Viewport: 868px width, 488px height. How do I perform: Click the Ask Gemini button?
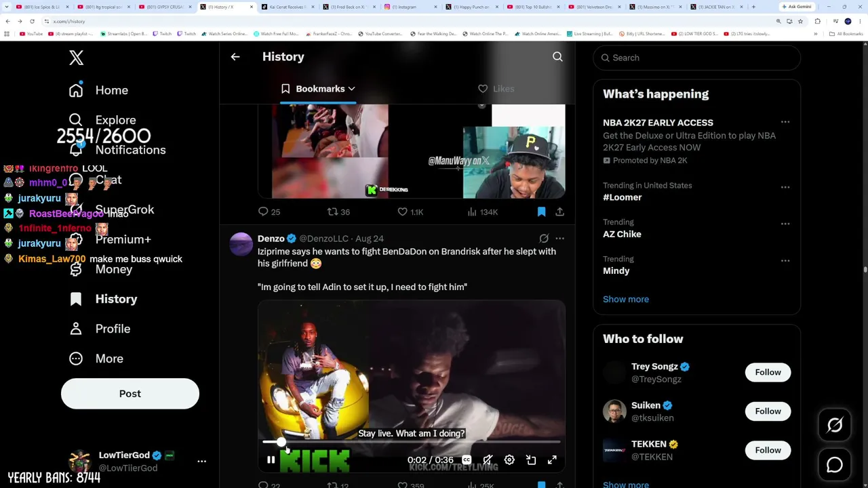pyautogui.click(x=797, y=7)
